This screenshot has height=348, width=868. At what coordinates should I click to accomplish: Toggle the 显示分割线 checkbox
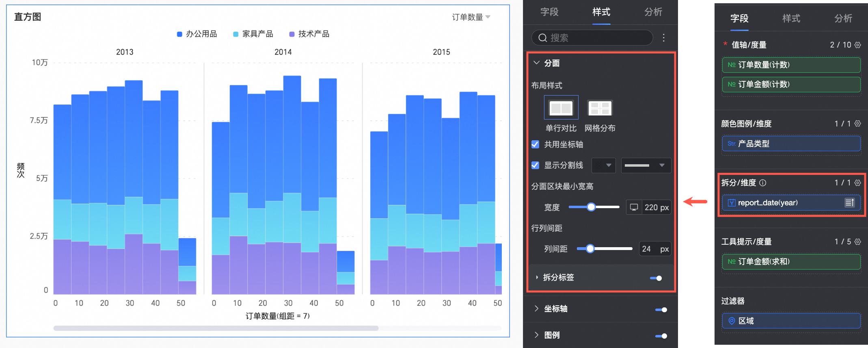pos(535,165)
